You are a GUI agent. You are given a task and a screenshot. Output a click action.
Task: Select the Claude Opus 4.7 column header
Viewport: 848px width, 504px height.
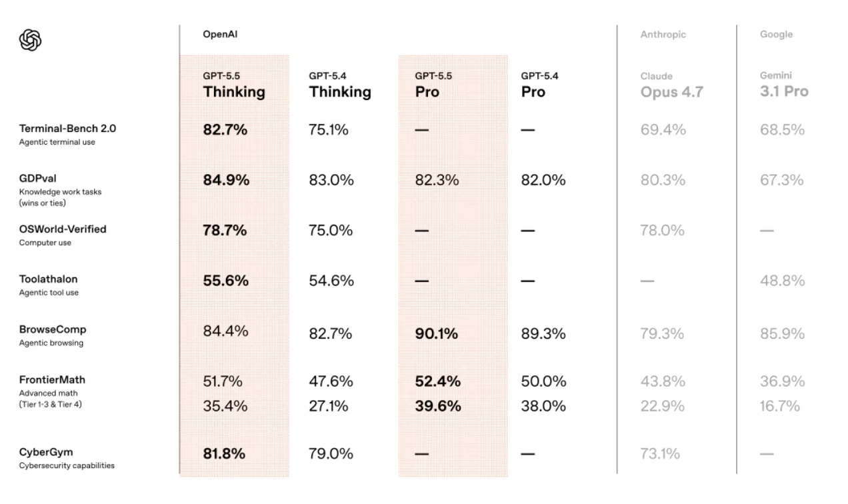[671, 85]
